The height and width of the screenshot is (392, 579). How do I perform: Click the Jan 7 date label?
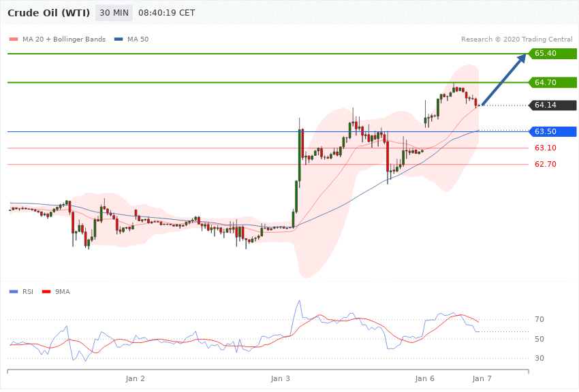pos(482,378)
